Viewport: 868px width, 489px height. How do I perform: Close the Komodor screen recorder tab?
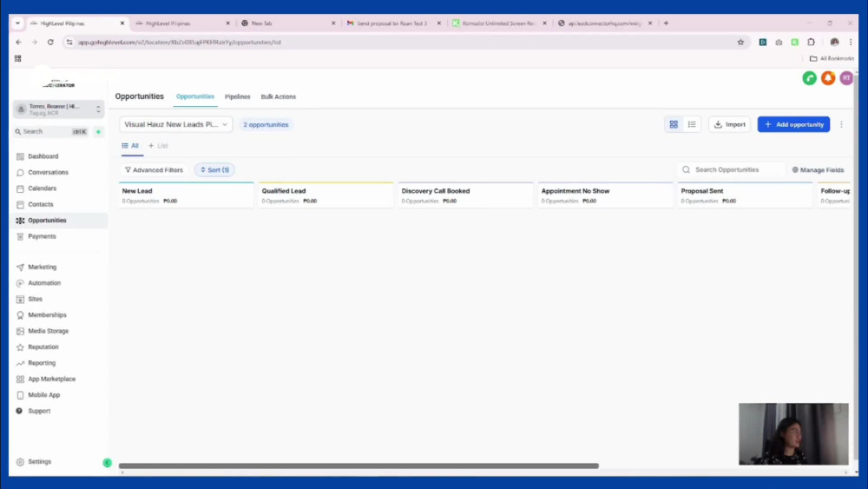(x=545, y=23)
